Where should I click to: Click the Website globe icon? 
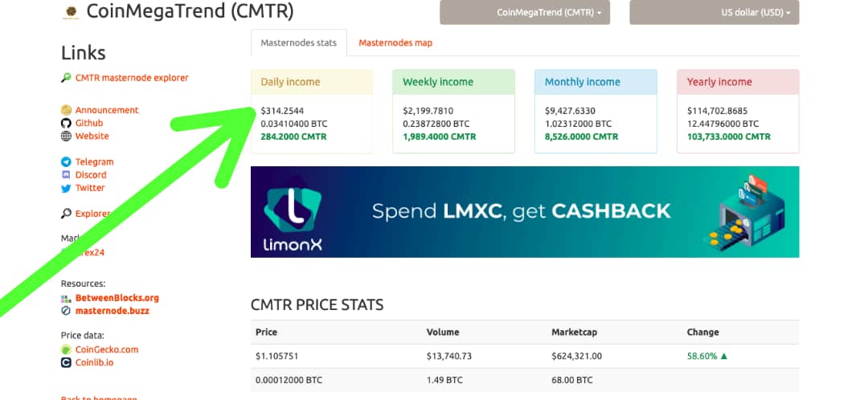tap(66, 136)
